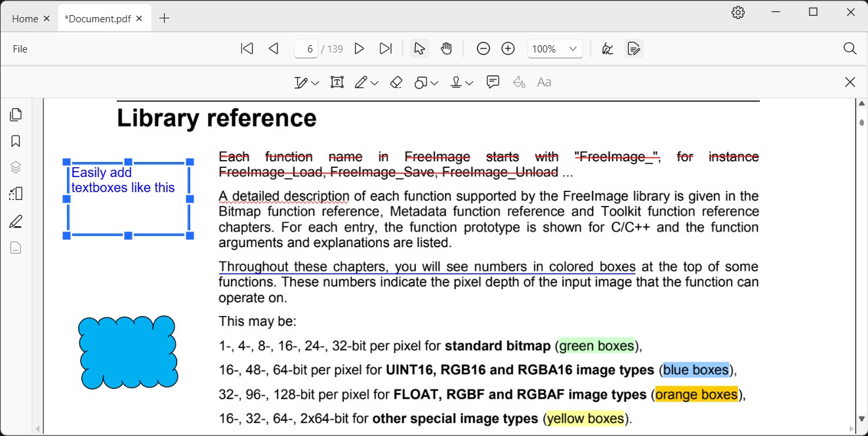Choose the text box insertion tool
868x436 pixels.
[x=337, y=83]
